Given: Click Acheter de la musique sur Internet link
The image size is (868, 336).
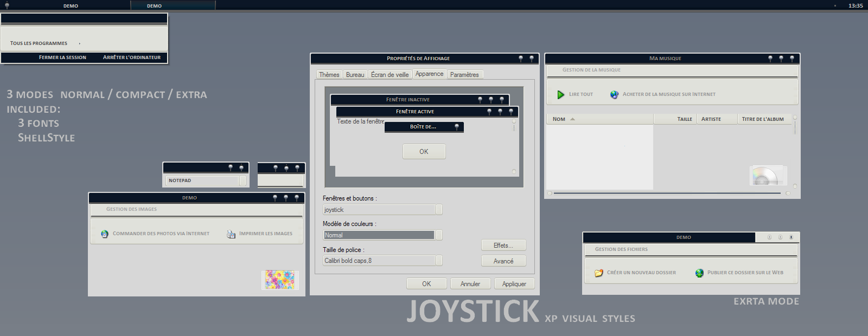Looking at the screenshot, I should pos(669,94).
